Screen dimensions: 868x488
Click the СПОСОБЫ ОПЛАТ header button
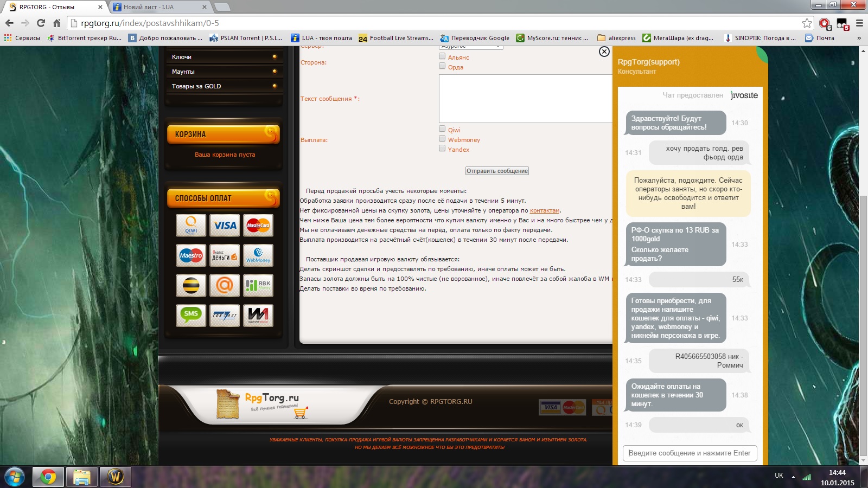click(x=224, y=198)
